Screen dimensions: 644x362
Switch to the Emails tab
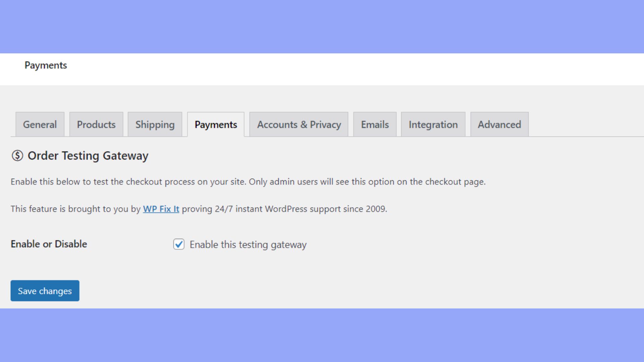[x=375, y=125]
